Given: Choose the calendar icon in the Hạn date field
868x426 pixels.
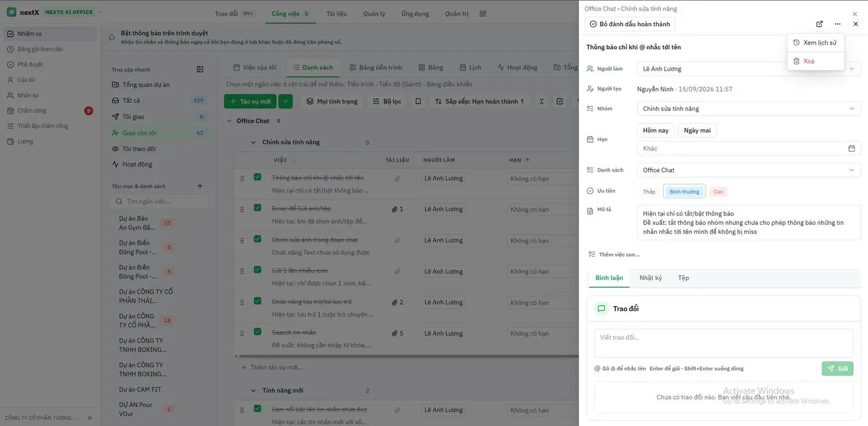Looking at the screenshot, I should pos(851,149).
